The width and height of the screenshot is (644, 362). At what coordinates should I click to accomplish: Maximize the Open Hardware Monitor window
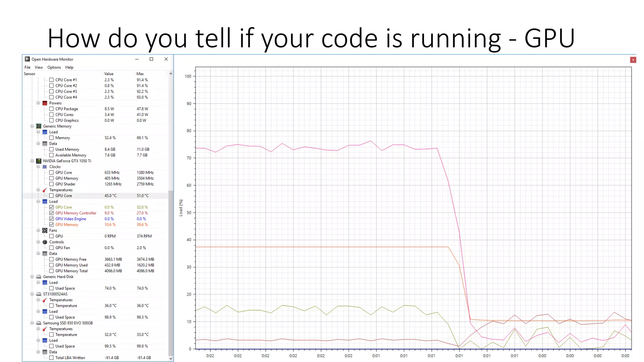[x=151, y=59]
